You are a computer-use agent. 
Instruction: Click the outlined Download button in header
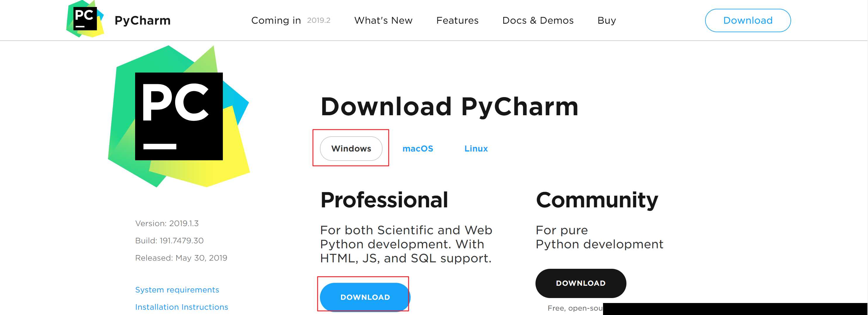click(x=748, y=20)
